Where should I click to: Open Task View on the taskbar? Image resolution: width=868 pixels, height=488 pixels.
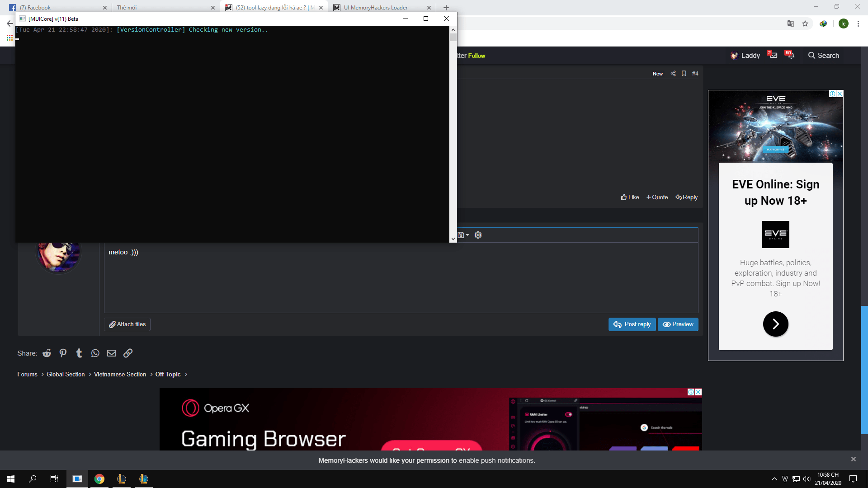[54, 479]
